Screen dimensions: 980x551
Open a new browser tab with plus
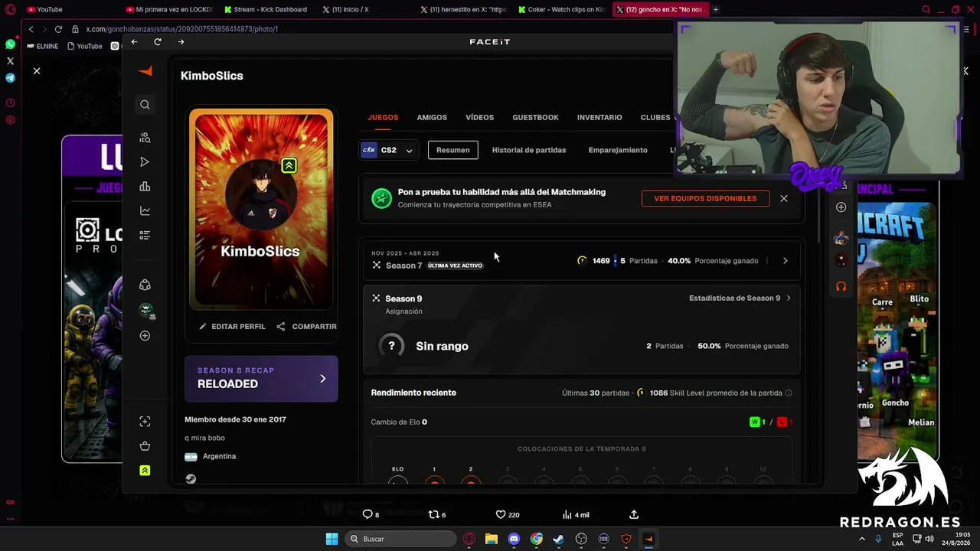coord(716,10)
